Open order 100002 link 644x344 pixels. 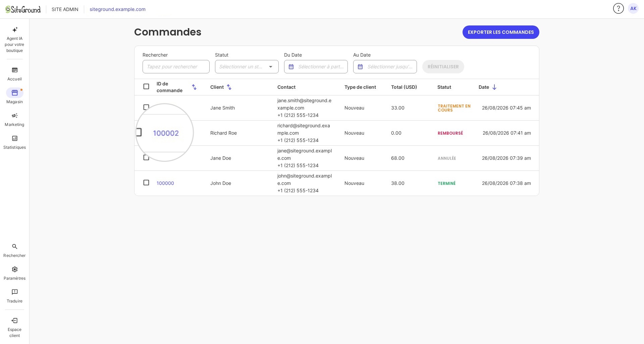tap(166, 133)
